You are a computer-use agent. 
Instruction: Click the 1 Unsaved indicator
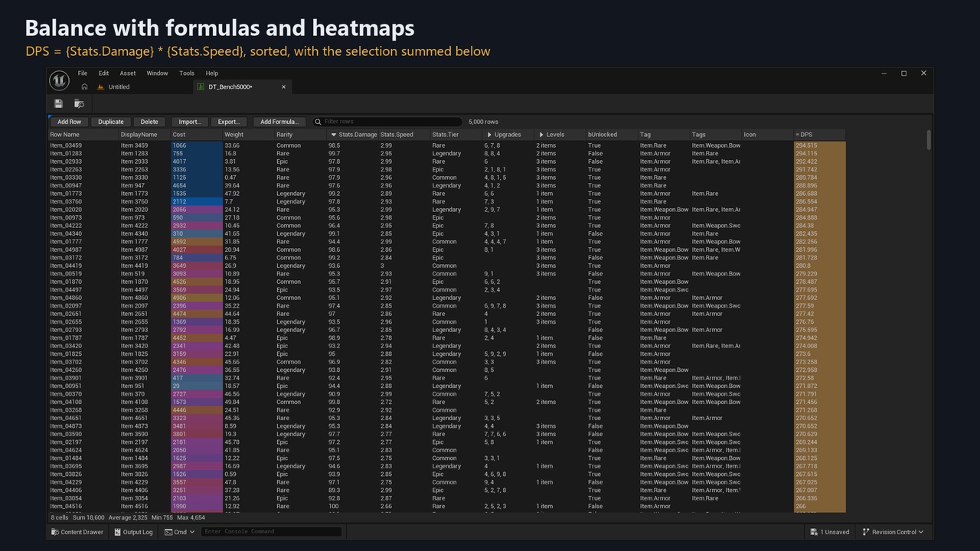pyautogui.click(x=830, y=532)
